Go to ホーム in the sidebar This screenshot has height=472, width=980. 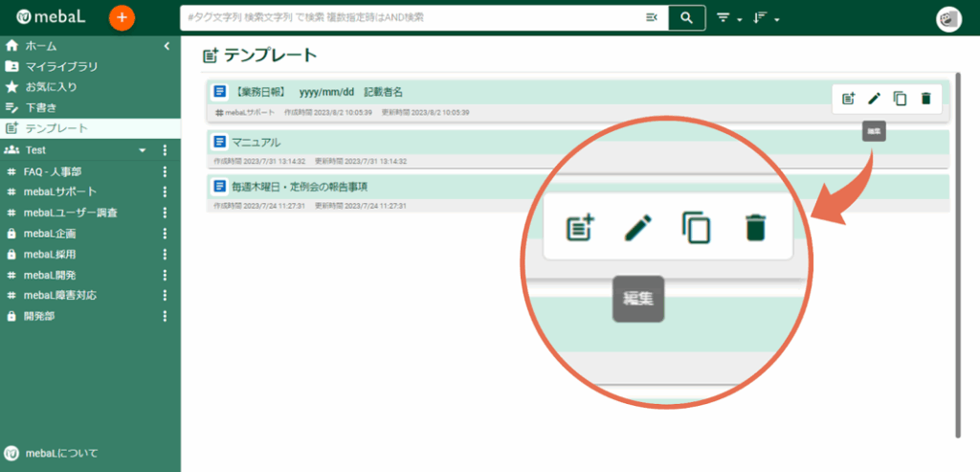(40, 45)
